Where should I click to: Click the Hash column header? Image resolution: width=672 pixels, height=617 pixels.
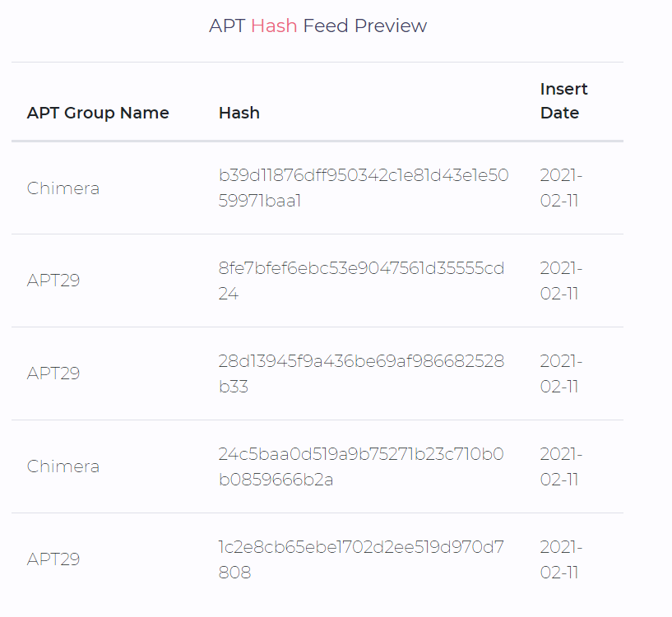[239, 113]
